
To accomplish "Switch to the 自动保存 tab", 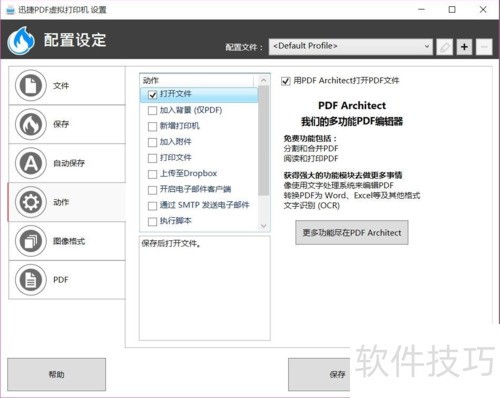I will [67, 163].
